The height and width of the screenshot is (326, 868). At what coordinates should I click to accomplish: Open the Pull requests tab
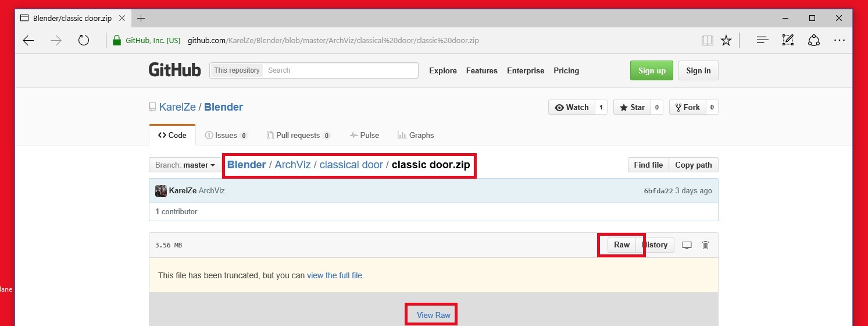coord(299,135)
